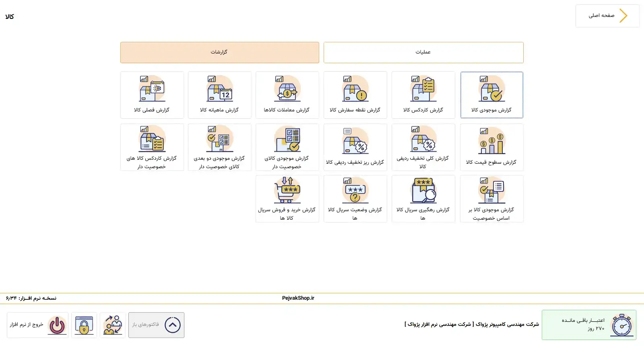Open گزارش سطوح قیمت کالا report
Viewport: 644px width, 346px height.
491,147
